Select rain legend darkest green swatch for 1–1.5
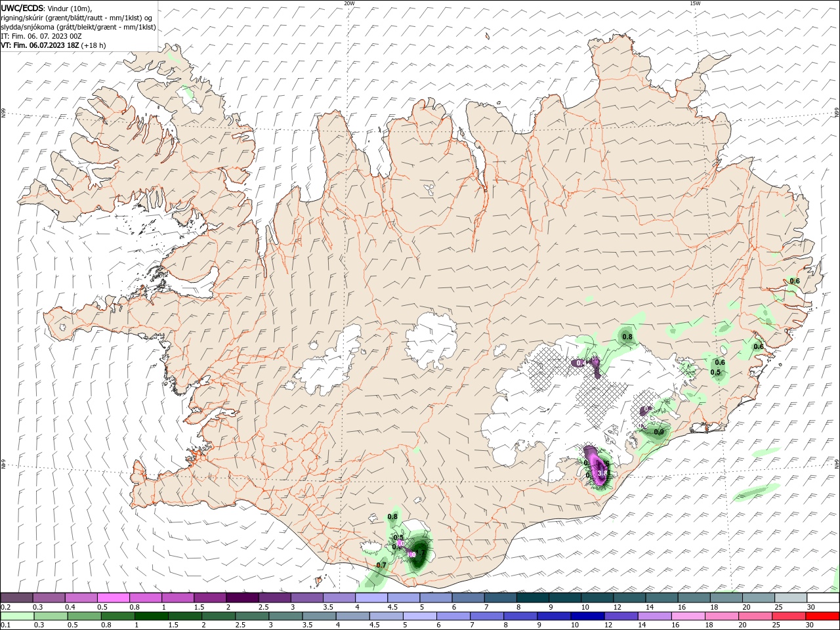 point(151,616)
